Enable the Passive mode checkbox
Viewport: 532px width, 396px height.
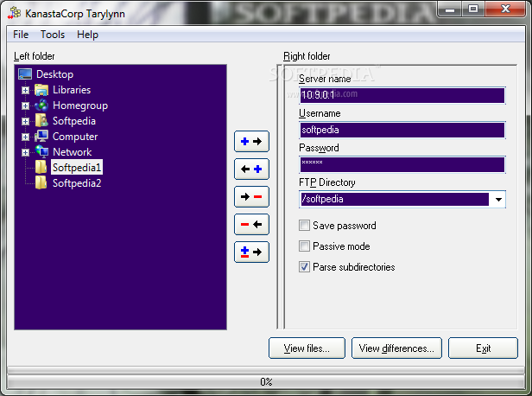304,246
